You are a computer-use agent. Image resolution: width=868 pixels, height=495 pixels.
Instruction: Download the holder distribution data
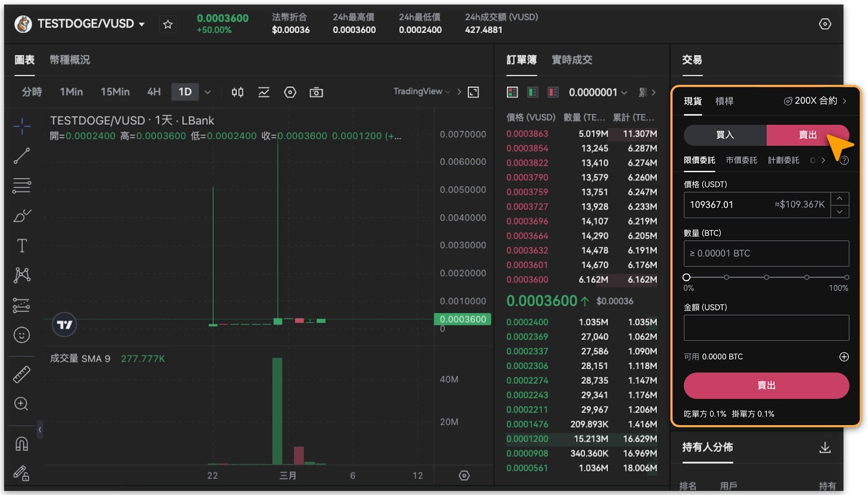coord(825,447)
